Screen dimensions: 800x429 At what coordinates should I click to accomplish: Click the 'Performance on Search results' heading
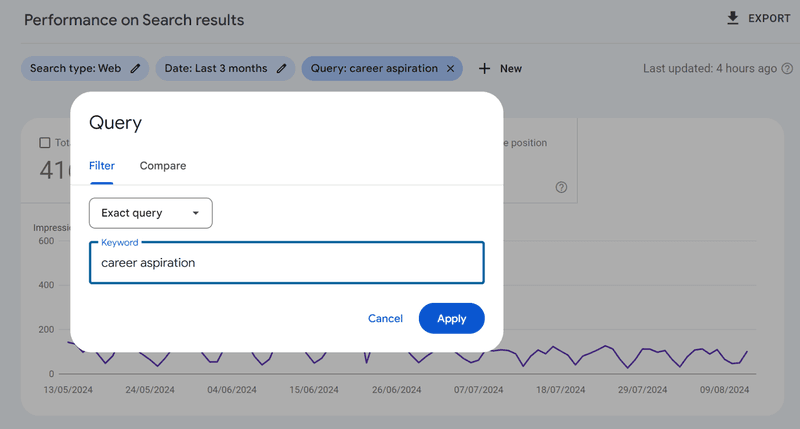click(134, 20)
